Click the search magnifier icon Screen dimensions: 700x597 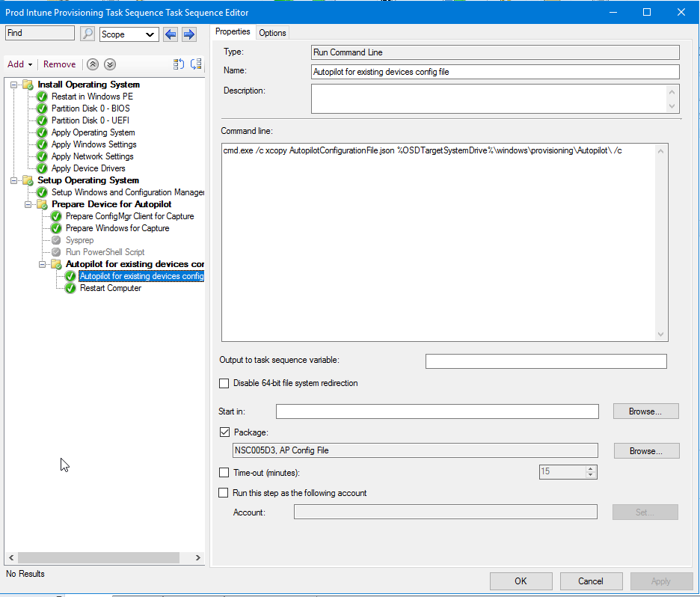[87, 34]
